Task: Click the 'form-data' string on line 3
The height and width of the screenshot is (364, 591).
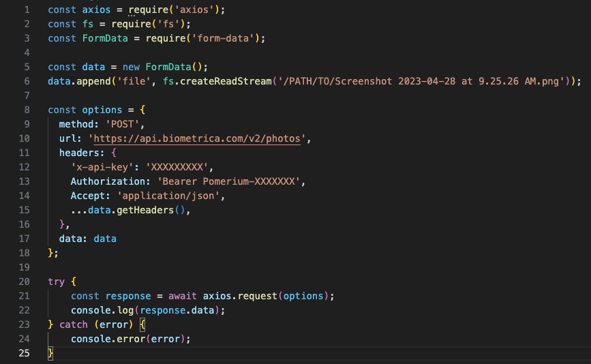Action: (x=223, y=38)
